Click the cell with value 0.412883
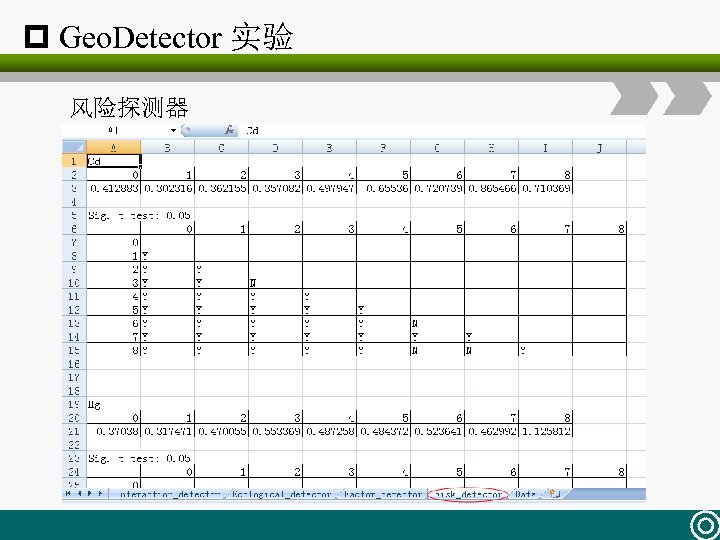Viewport: 720px width, 540px height. click(x=114, y=188)
